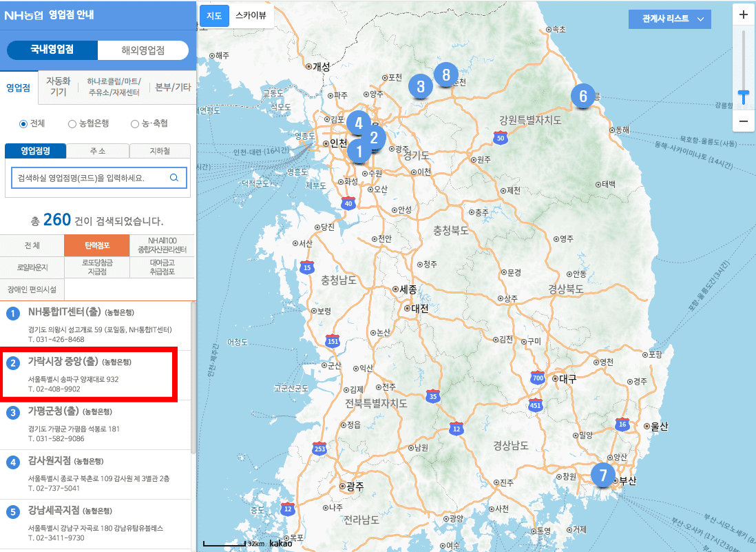Filter results by 로얄라운지

point(32,267)
